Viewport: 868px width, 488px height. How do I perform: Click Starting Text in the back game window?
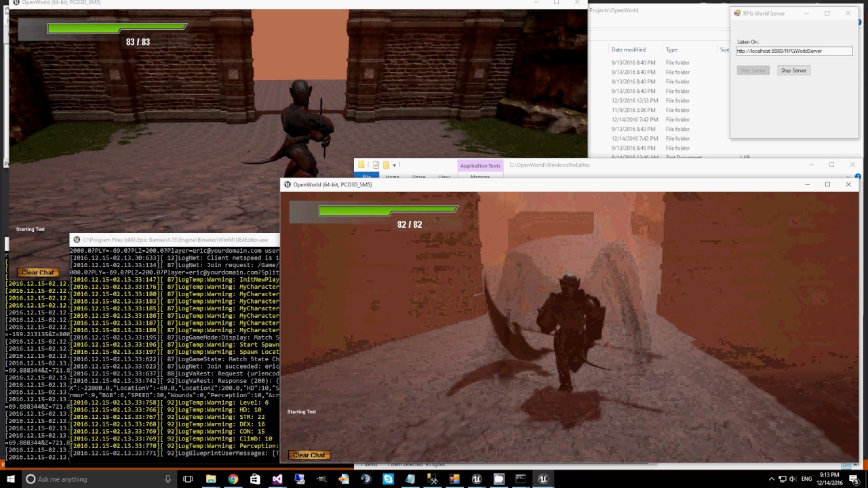(31, 229)
